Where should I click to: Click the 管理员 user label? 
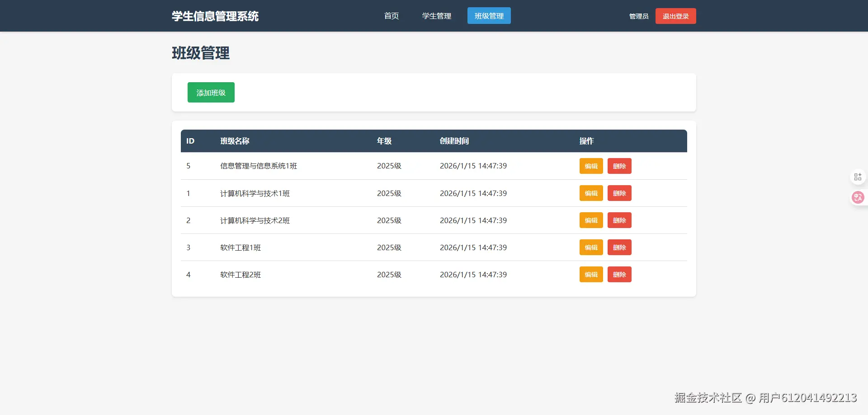639,16
